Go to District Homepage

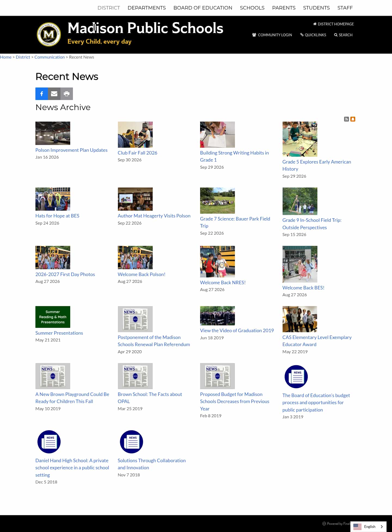(x=333, y=24)
